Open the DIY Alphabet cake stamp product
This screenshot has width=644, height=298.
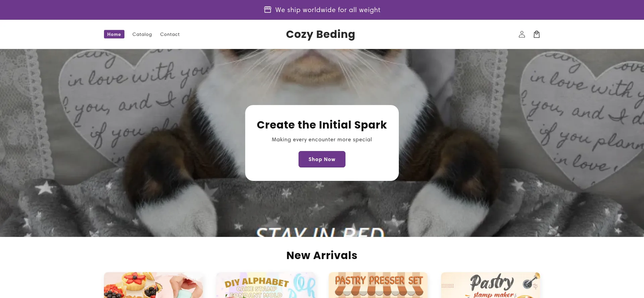(x=266, y=285)
